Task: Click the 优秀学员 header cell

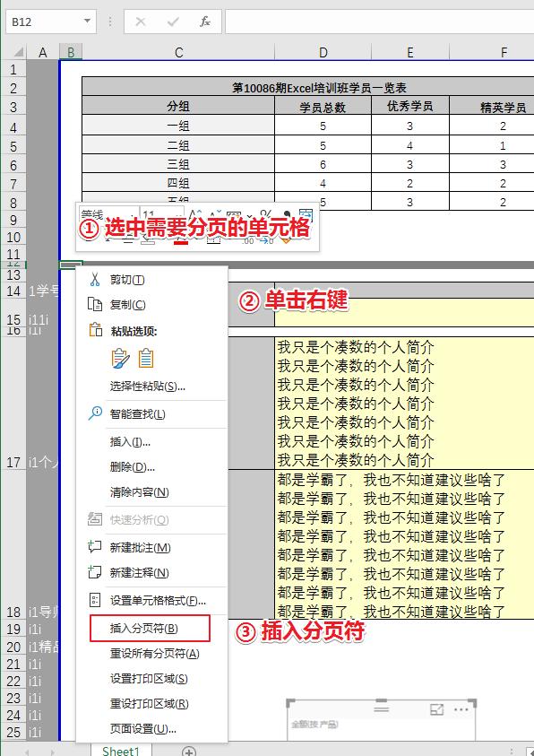Action: coord(409,106)
